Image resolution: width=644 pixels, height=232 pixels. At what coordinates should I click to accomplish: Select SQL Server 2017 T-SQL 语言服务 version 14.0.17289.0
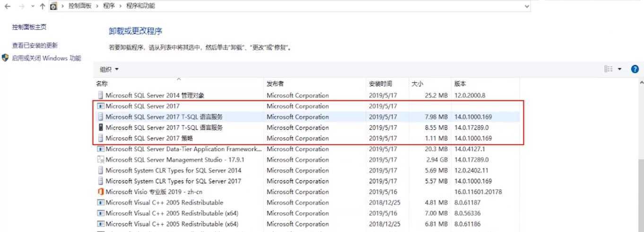coord(164,127)
